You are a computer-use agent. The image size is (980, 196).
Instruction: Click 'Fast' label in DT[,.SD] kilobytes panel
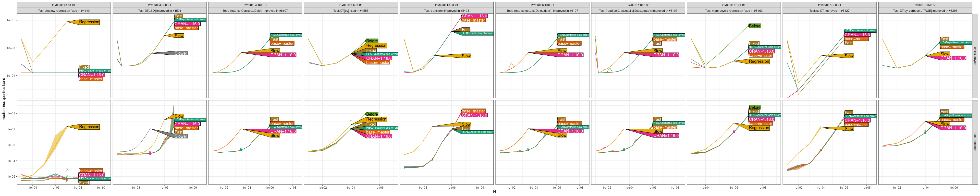pyautogui.click(x=179, y=16)
